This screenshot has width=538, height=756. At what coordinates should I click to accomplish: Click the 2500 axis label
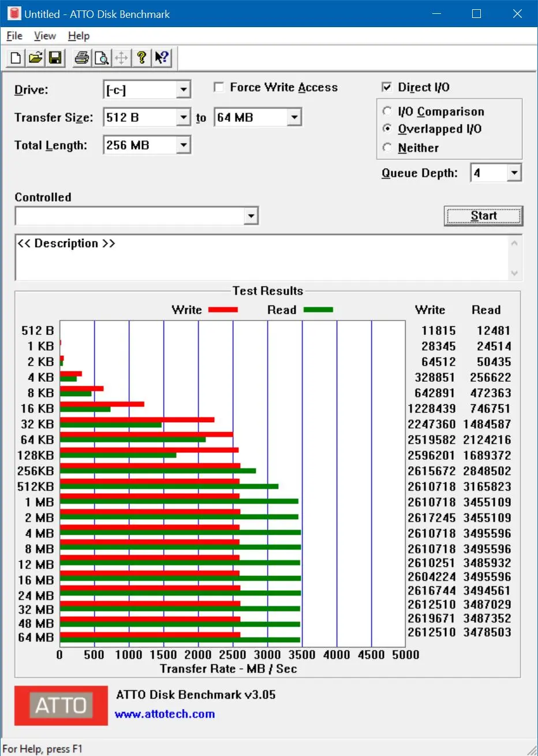point(233,655)
